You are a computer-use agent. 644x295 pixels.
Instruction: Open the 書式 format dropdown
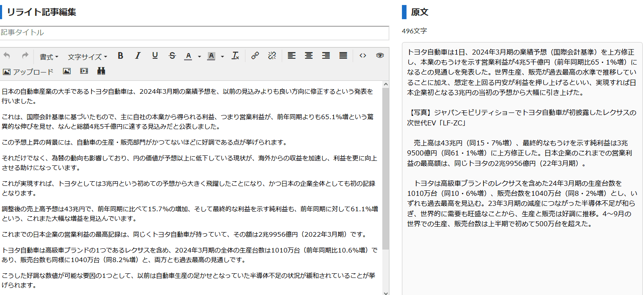pyautogui.click(x=49, y=56)
